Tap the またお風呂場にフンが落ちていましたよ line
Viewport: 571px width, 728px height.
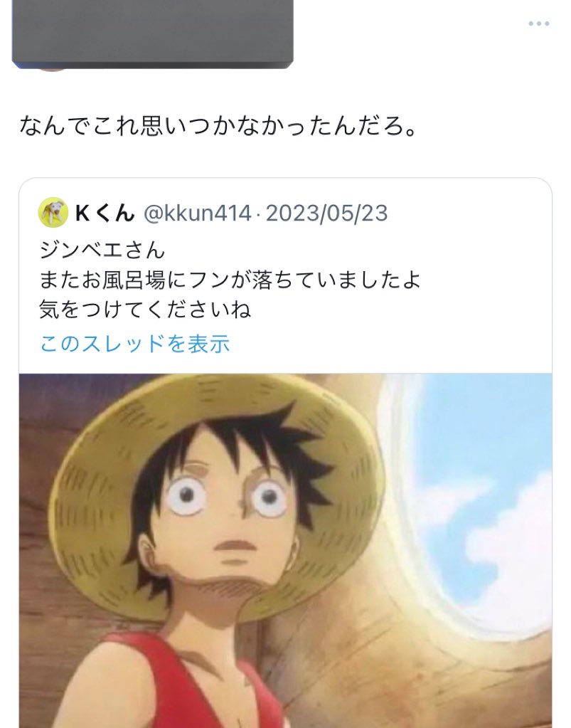230,280
